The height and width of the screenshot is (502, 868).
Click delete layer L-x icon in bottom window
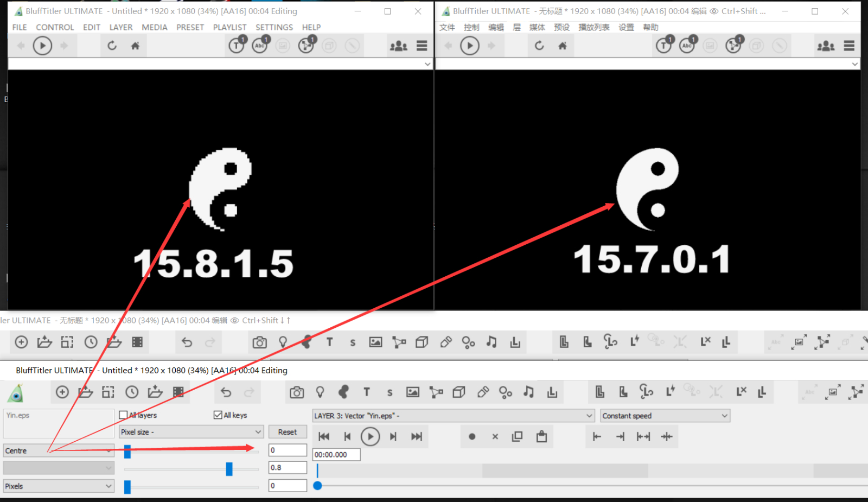(741, 391)
